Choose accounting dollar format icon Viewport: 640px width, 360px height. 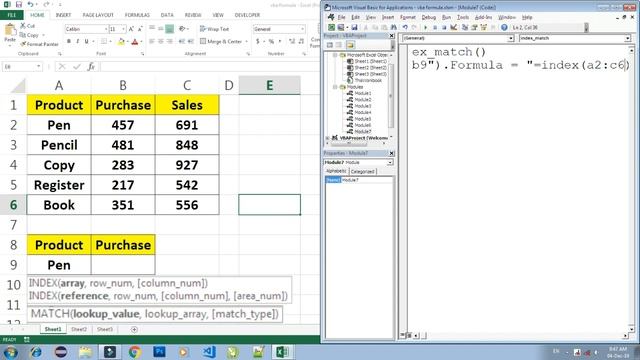point(258,41)
